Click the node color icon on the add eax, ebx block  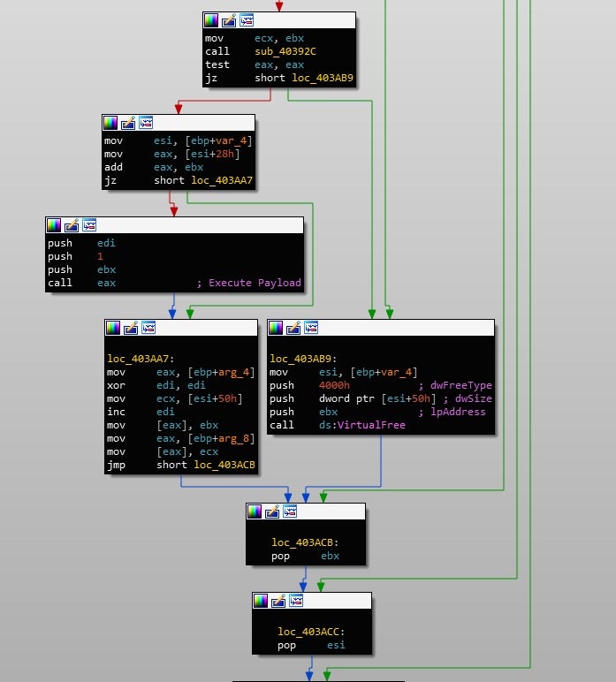coord(110,122)
